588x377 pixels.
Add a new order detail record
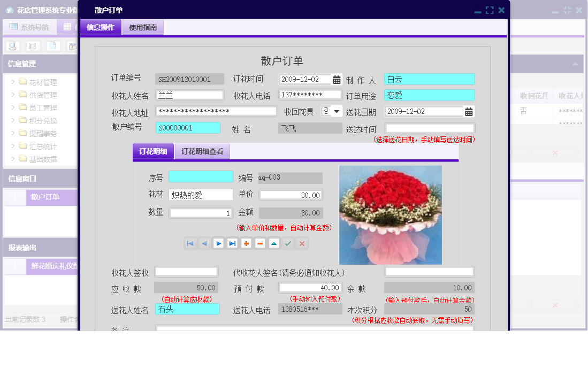[x=246, y=243]
